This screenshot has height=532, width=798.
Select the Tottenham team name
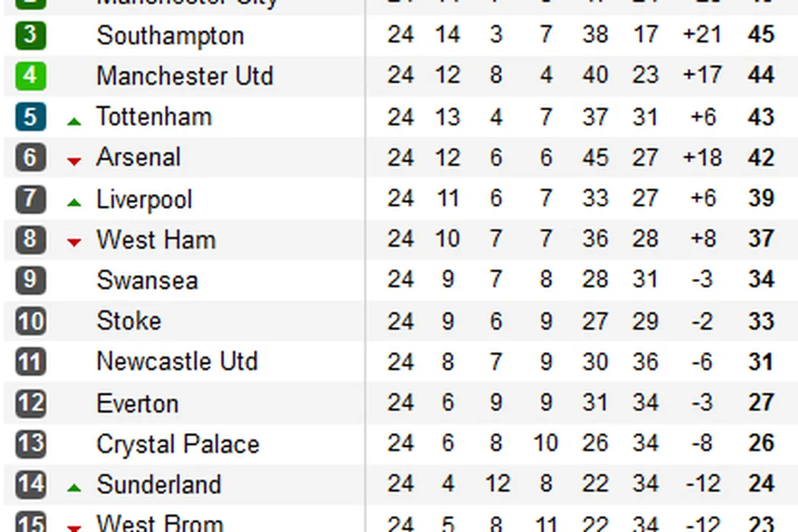154,117
